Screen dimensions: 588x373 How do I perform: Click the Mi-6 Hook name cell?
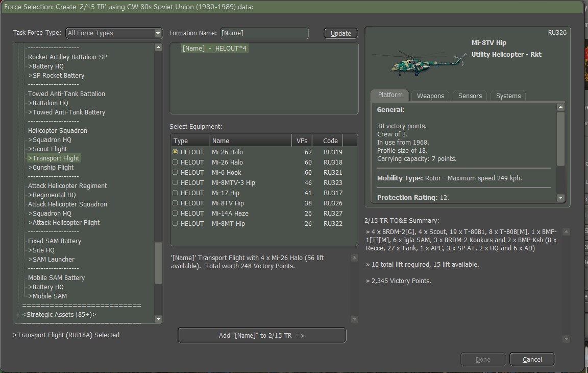click(227, 173)
